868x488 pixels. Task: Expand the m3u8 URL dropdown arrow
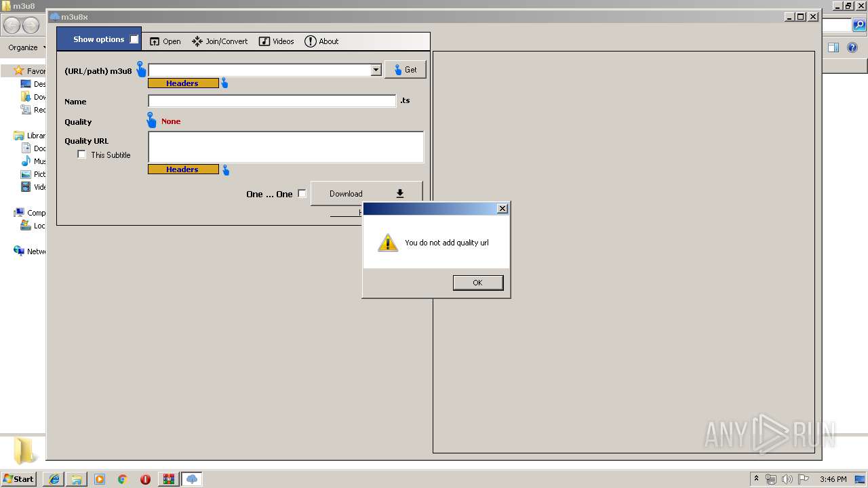tap(376, 70)
